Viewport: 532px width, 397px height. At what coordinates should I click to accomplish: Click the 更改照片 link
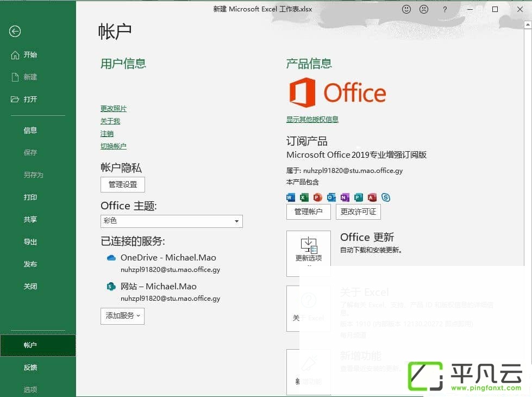pyautogui.click(x=114, y=109)
